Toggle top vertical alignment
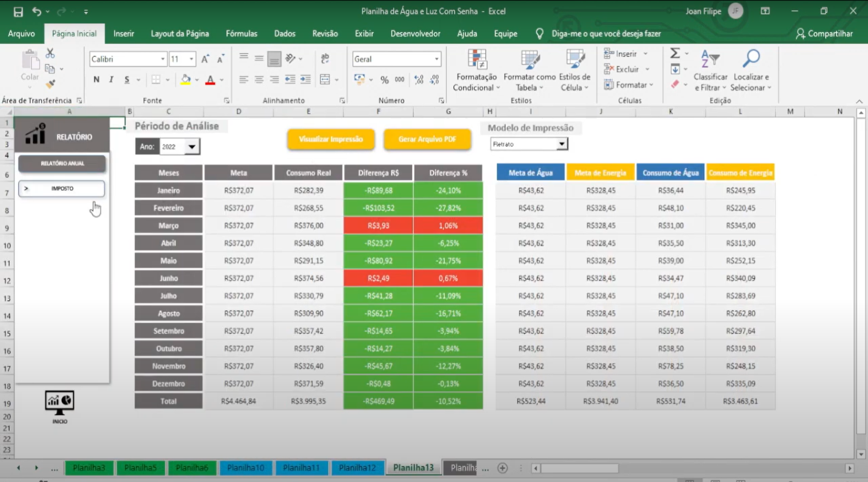Screen dimensions: 868x482 tap(243, 57)
